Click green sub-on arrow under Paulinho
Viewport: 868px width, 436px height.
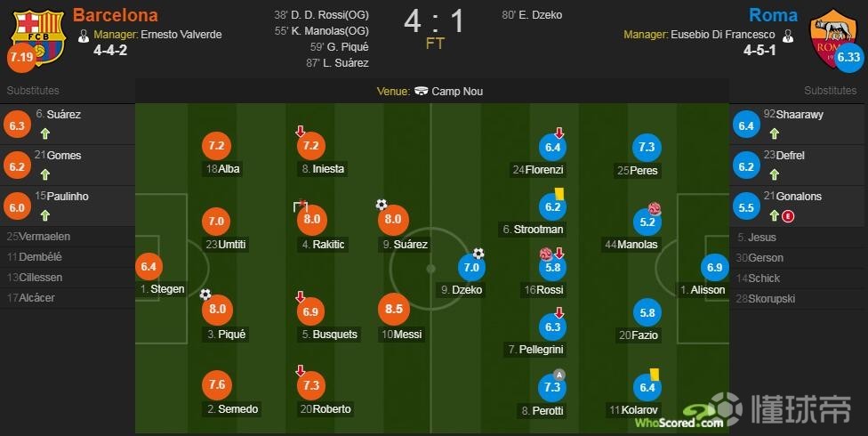45,215
